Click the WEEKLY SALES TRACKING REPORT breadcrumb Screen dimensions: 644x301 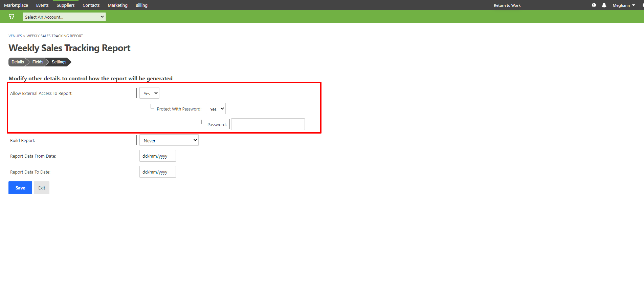(x=55, y=36)
